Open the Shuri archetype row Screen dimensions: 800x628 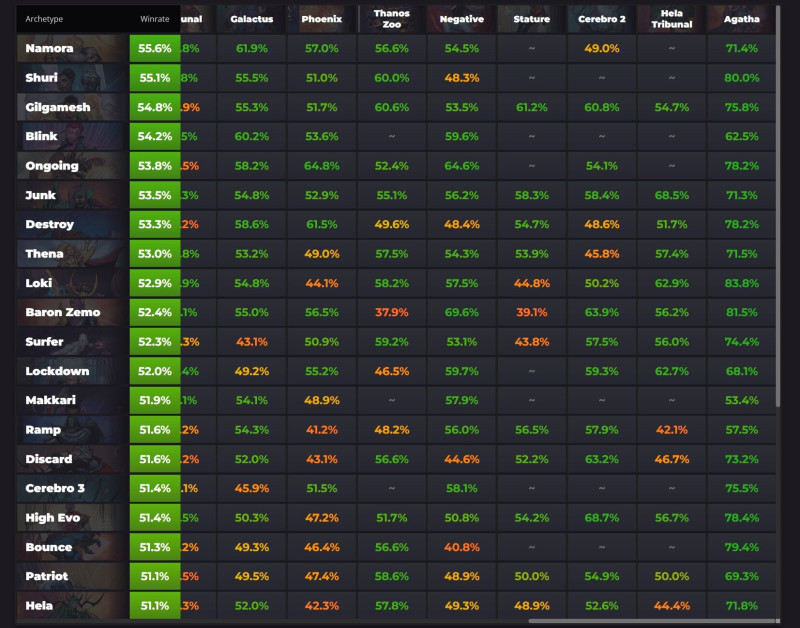(x=72, y=78)
